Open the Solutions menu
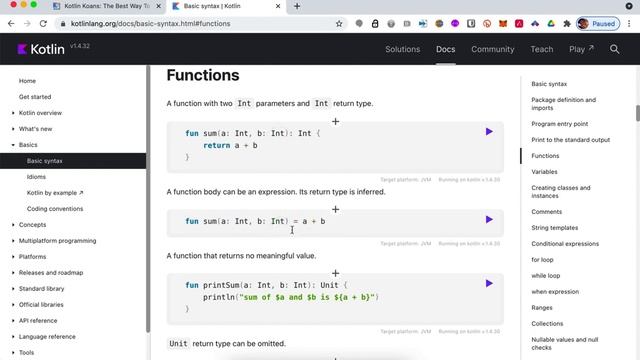Image resolution: width=640 pixels, height=360 pixels. tap(402, 49)
